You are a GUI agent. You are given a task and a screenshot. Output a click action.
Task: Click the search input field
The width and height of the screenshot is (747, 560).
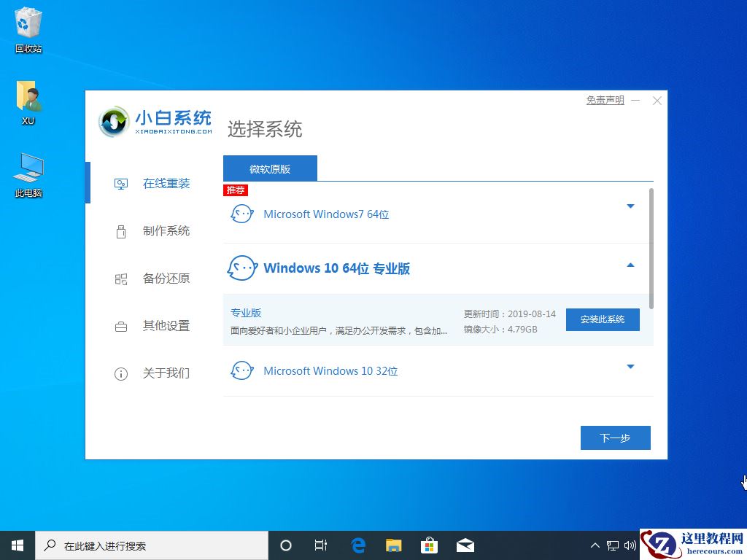point(146,545)
